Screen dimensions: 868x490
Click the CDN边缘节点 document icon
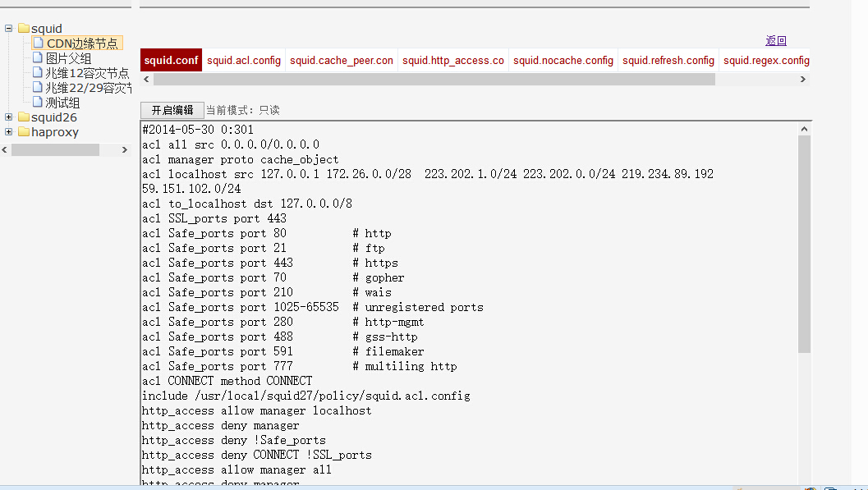point(39,43)
